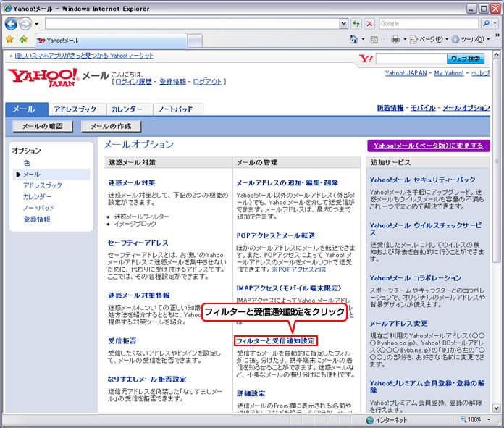Viewport: 504px width, 428px height.
Task: Click the Yahoo web search text field
Action: pos(411,59)
